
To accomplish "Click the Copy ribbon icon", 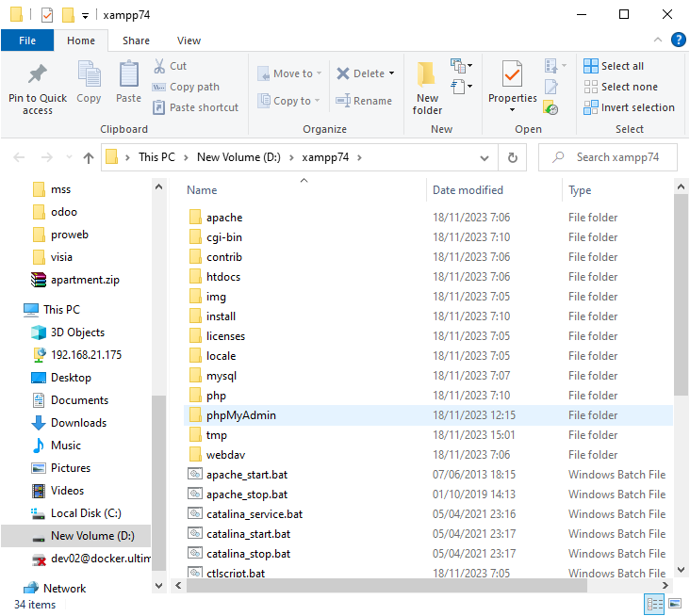I will coord(89,73).
